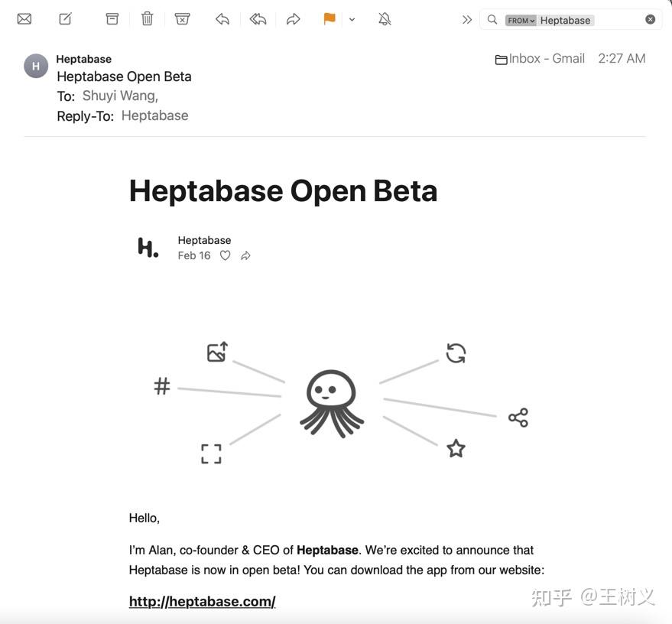672x624 pixels.
Task: Clear the Heptabase search query
Action: (650, 19)
